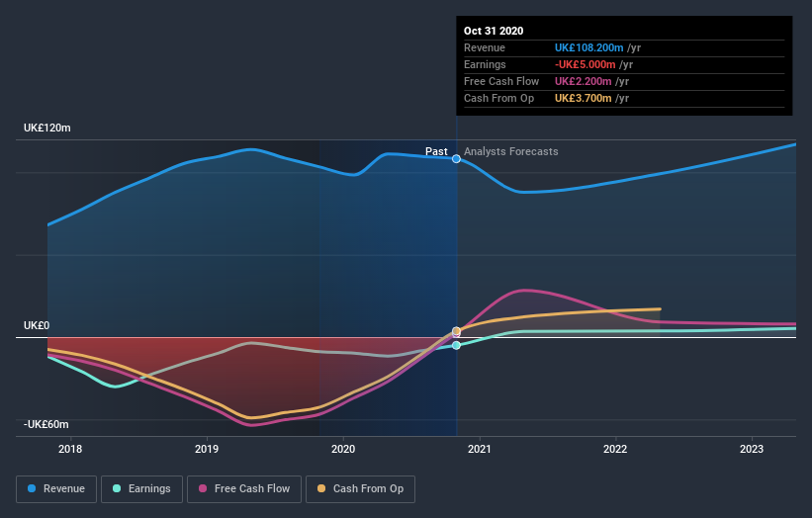Viewport: 812px width, 518px height.
Task: Click the 'Cash From Op' label in tooltip
Action: coord(498,98)
